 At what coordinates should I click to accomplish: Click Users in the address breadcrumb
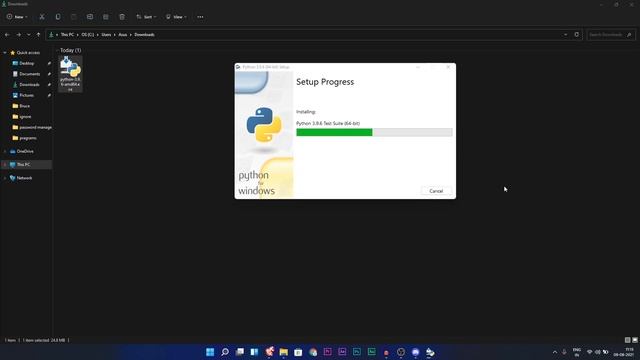click(x=106, y=35)
